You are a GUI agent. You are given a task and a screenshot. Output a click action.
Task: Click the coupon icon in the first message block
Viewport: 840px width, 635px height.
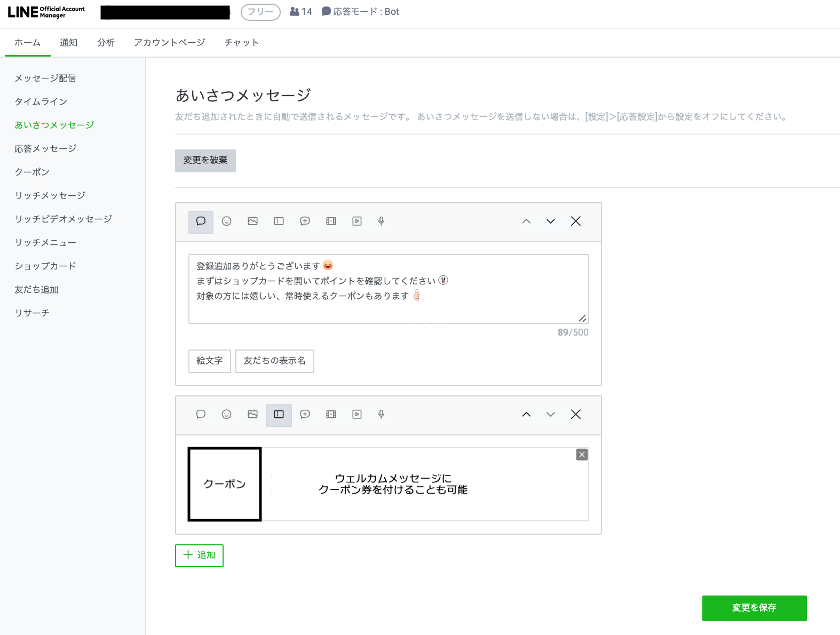pyautogui.click(x=279, y=221)
